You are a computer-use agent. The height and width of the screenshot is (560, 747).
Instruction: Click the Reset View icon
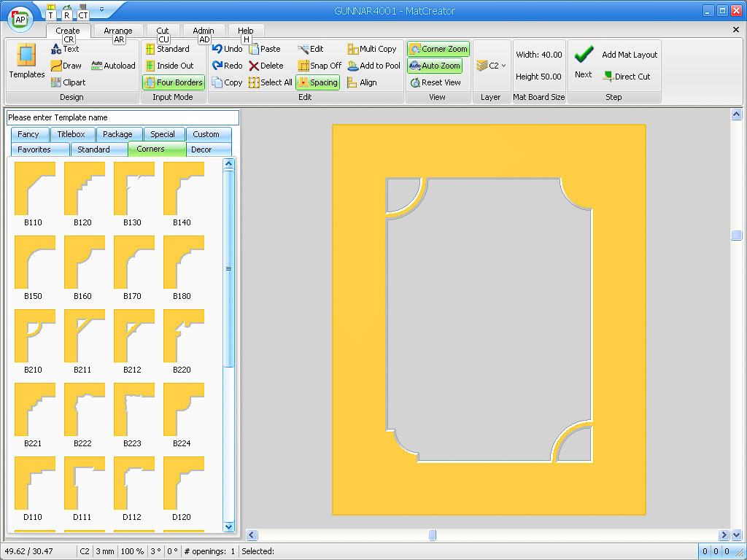point(415,82)
